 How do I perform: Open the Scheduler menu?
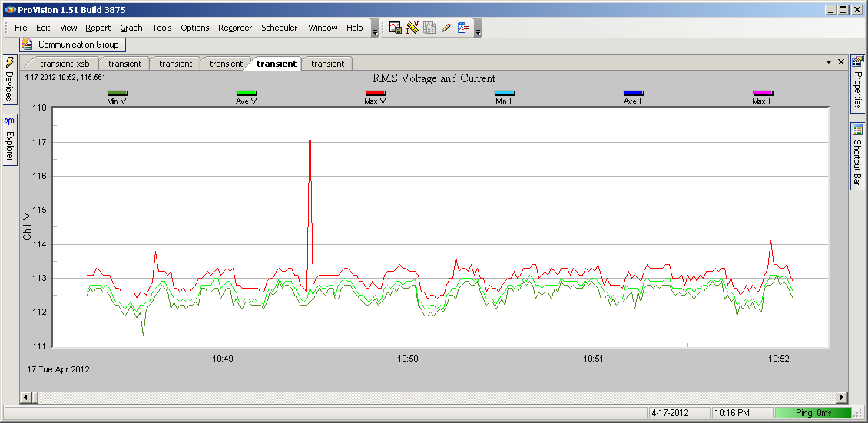280,28
